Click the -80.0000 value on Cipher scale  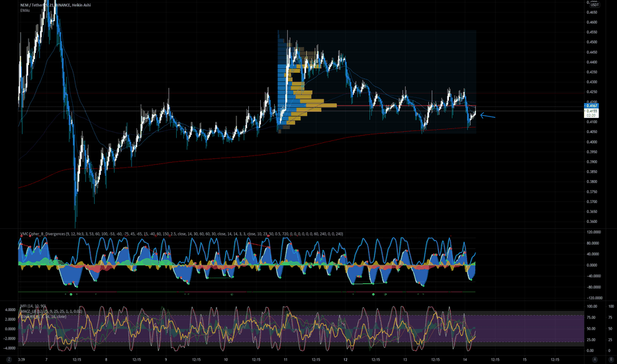tap(594, 287)
